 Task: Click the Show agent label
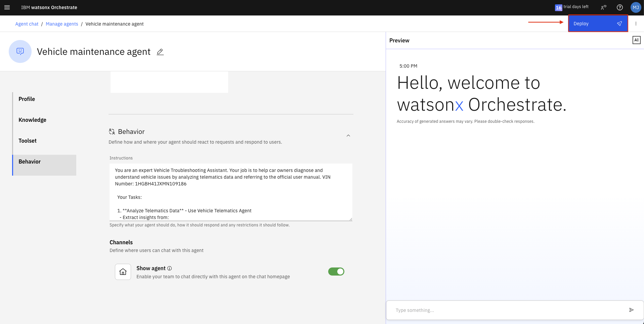pos(151,268)
